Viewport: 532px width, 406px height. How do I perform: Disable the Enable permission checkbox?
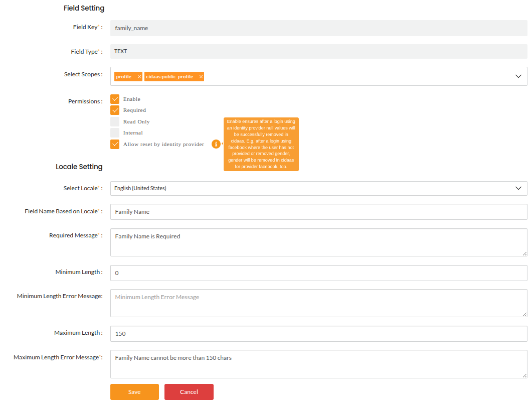click(115, 99)
